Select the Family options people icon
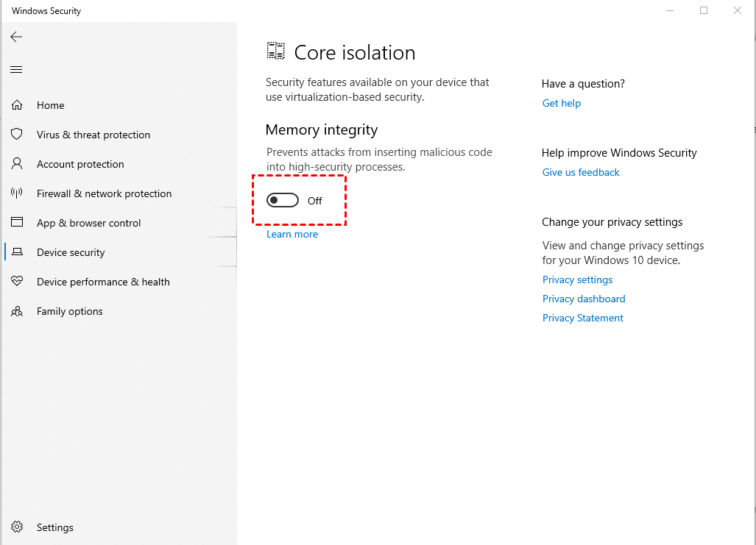 click(x=17, y=311)
